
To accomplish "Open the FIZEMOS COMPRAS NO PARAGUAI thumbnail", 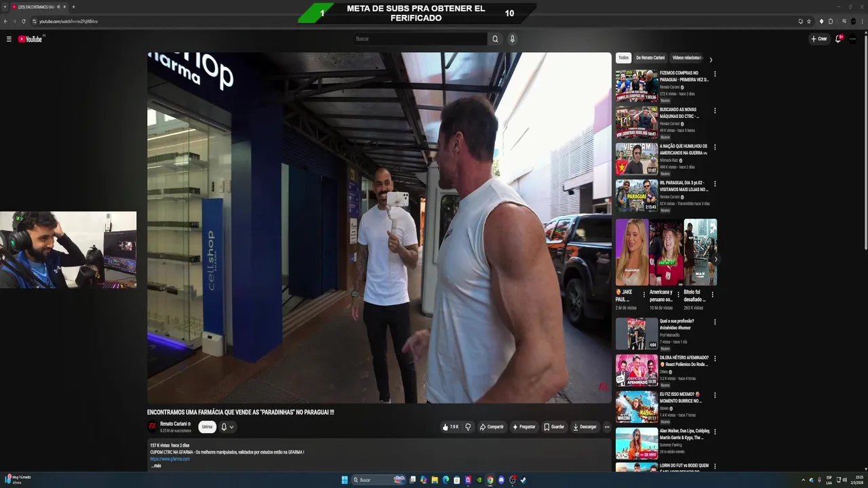I will tap(637, 85).
